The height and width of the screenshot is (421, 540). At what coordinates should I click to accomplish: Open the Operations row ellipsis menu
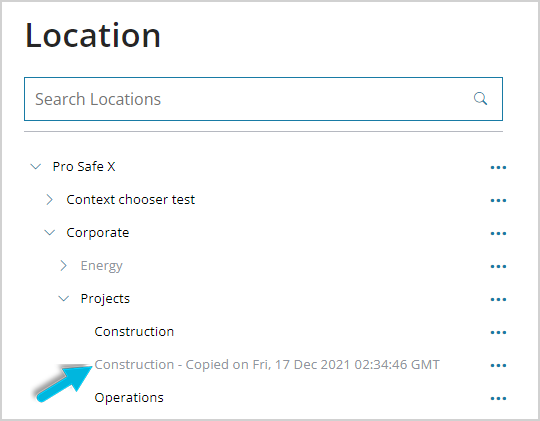click(x=498, y=399)
